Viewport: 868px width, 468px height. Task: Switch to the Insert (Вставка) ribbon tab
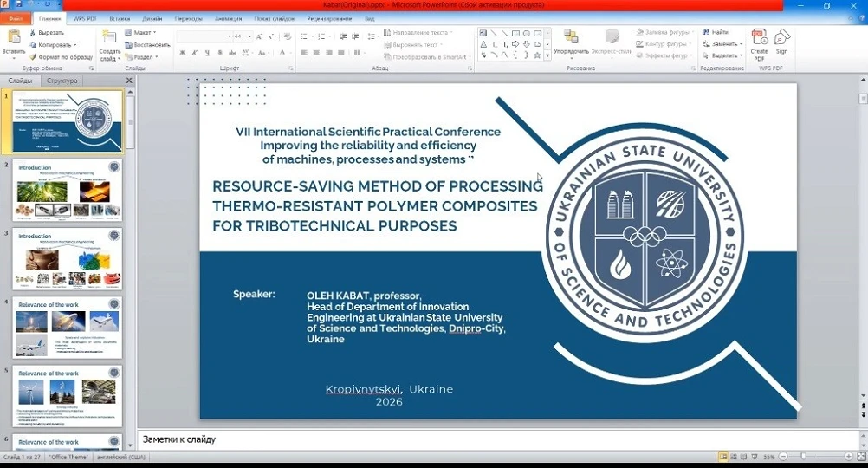pos(120,18)
